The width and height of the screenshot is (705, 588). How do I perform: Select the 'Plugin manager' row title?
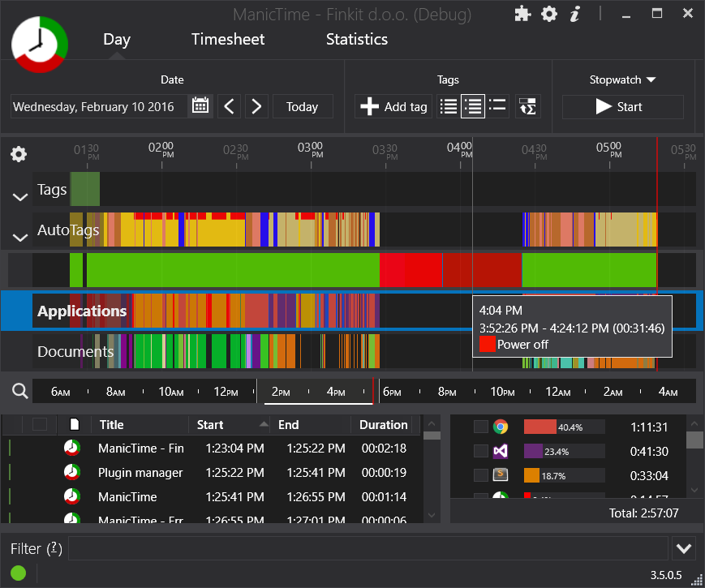[140, 473]
